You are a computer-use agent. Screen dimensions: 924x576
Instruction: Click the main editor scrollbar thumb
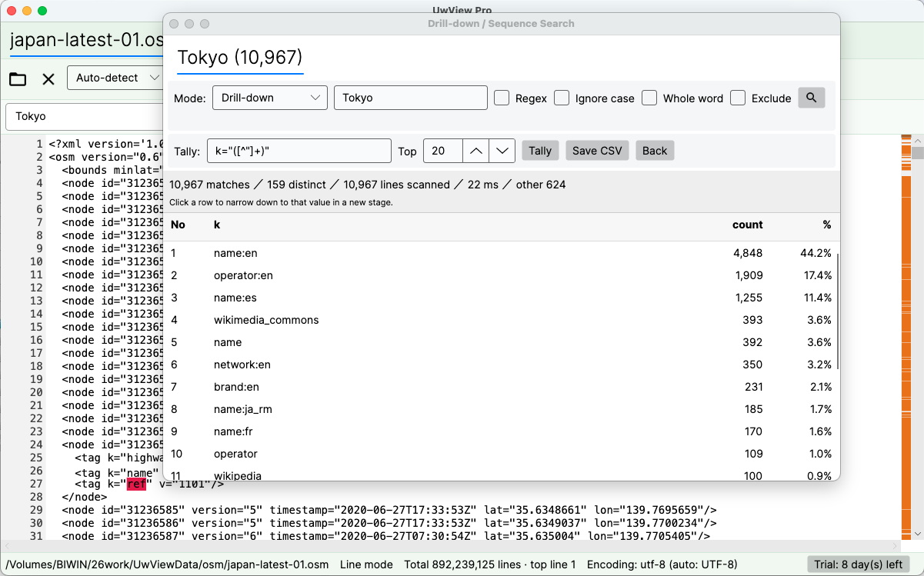(x=917, y=152)
